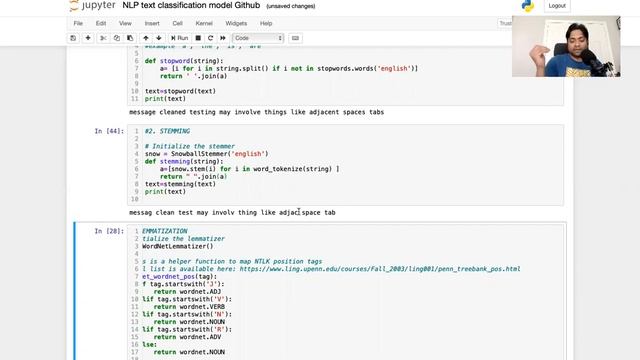Open the Edit menu

(101, 23)
